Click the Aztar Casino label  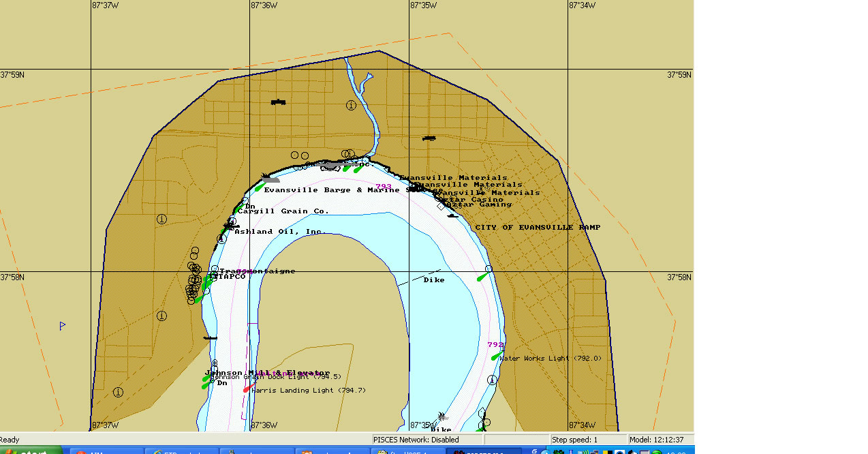469,200
